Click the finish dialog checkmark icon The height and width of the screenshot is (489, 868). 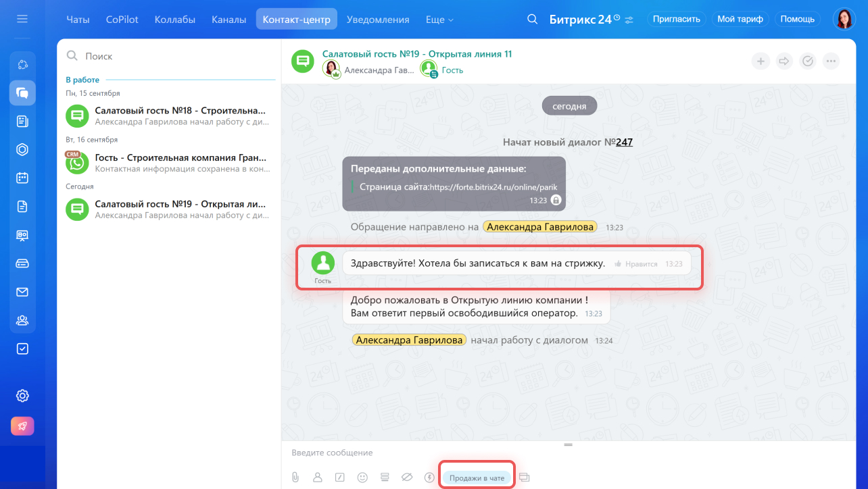tap(808, 61)
